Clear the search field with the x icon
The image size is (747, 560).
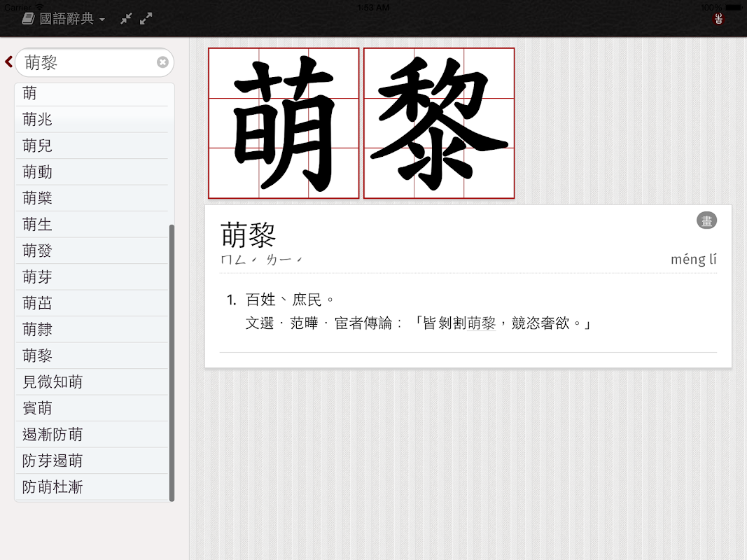coord(162,62)
